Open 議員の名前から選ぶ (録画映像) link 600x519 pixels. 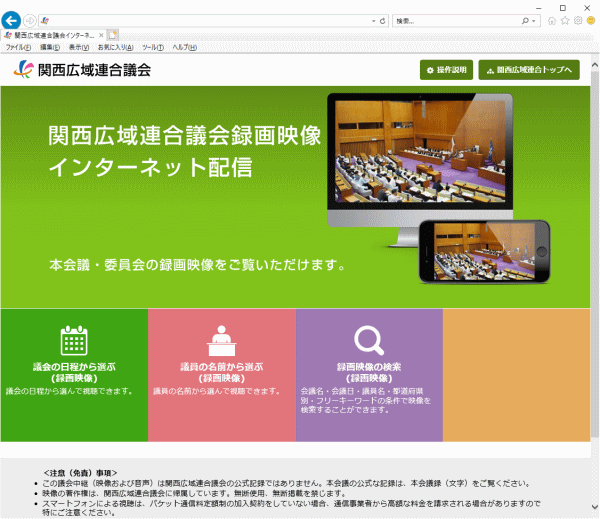tap(222, 372)
